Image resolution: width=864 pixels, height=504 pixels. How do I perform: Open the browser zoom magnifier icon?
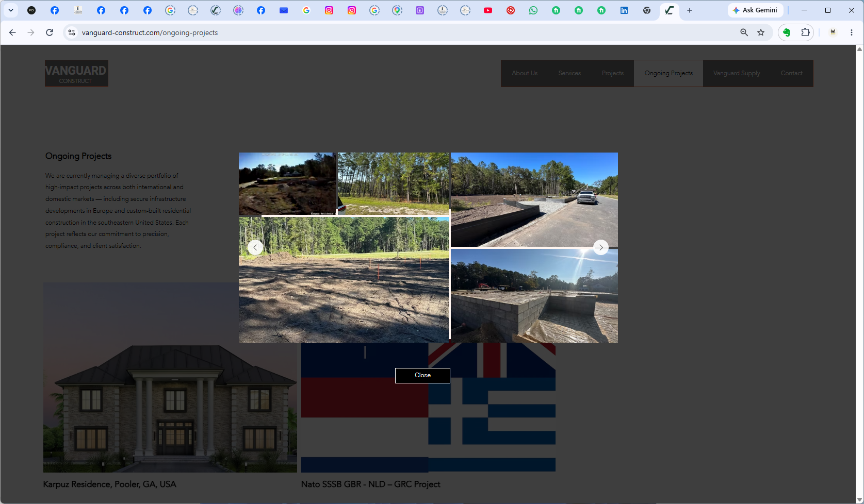[744, 32]
